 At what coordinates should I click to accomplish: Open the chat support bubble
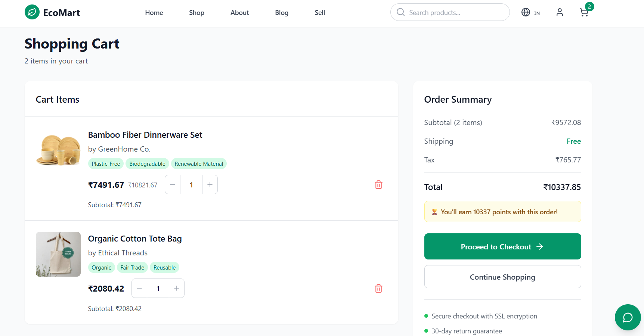click(x=628, y=317)
